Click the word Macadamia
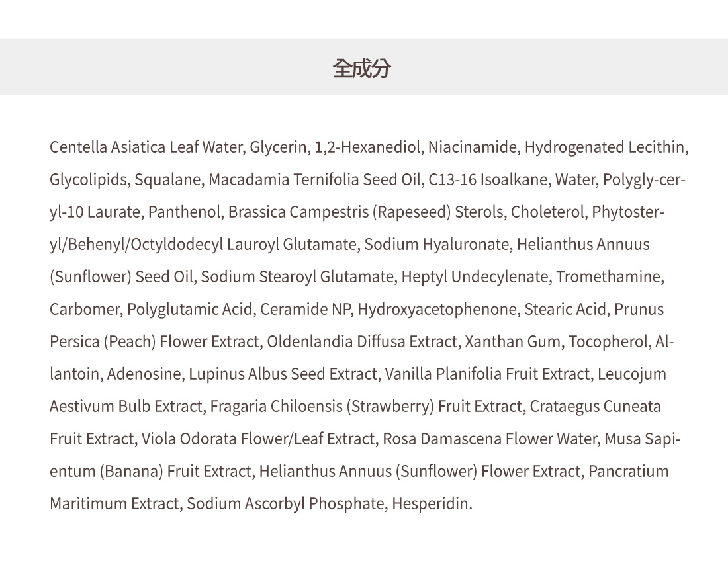Viewport: 728px width, 588px height. pos(248,179)
